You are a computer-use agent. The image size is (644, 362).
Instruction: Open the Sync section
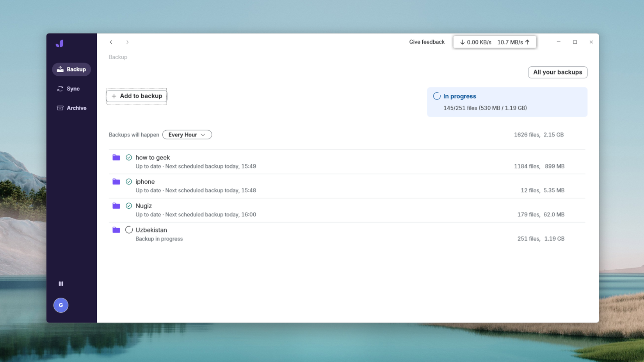(71, 89)
